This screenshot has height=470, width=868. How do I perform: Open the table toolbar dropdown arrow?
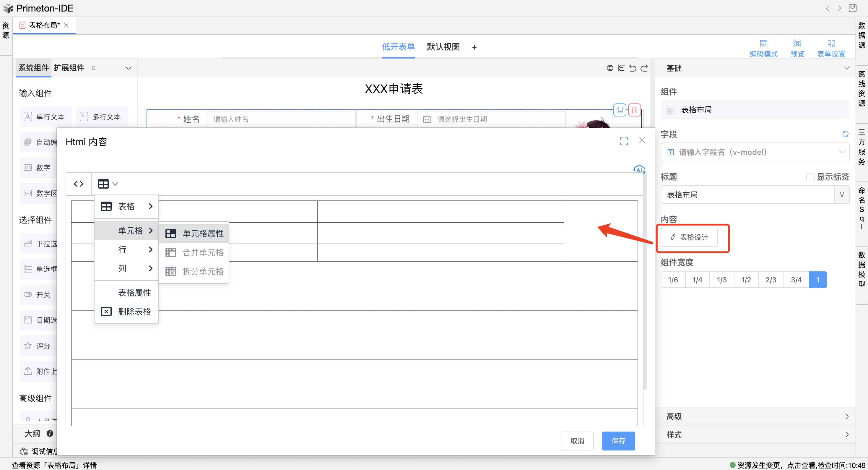pos(115,184)
